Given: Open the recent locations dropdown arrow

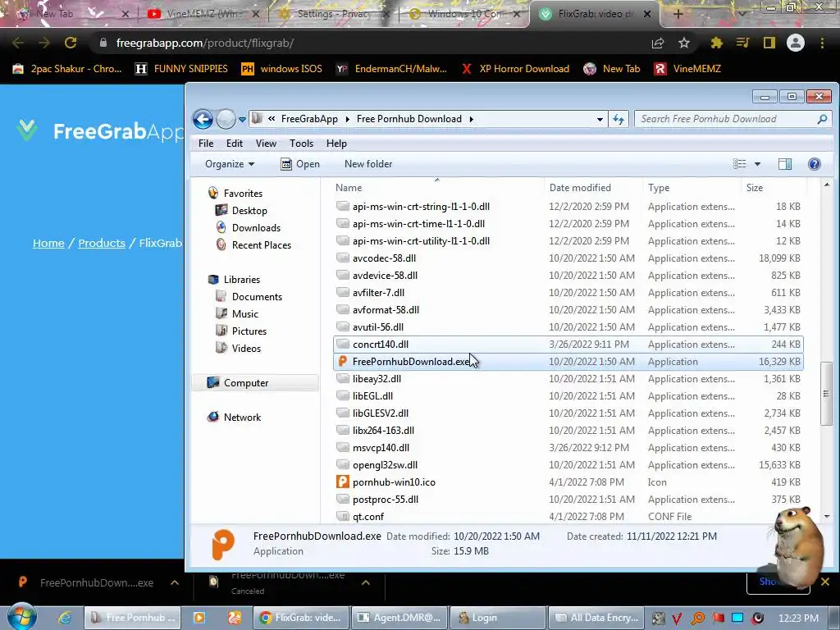Looking at the screenshot, I should point(242,120).
